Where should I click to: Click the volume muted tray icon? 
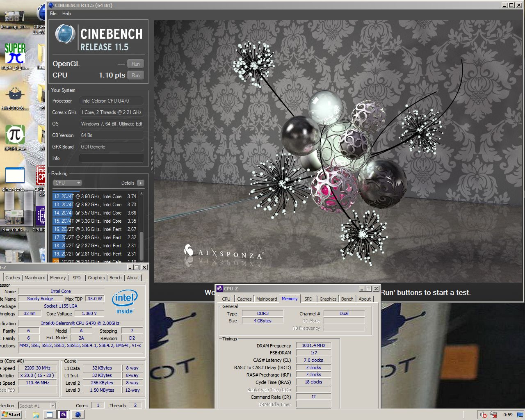[484, 415]
